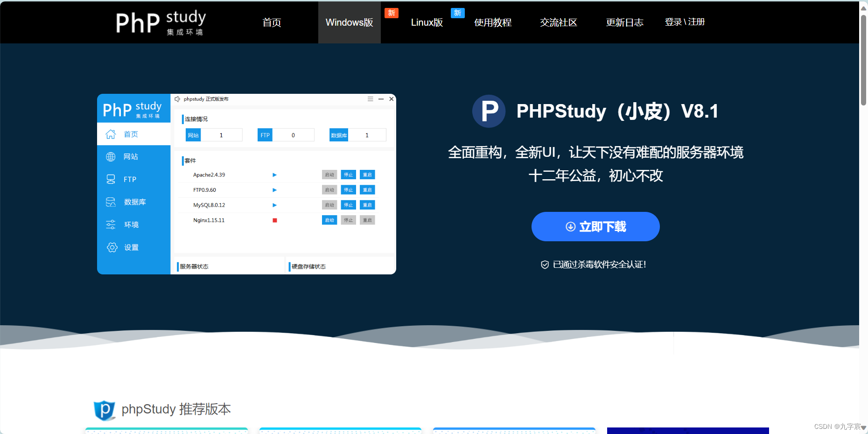Click the home icon in app sidebar
Image resolution: width=868 pixels, height=434 pixels.
pyautogui.click(x=111, y=134)
